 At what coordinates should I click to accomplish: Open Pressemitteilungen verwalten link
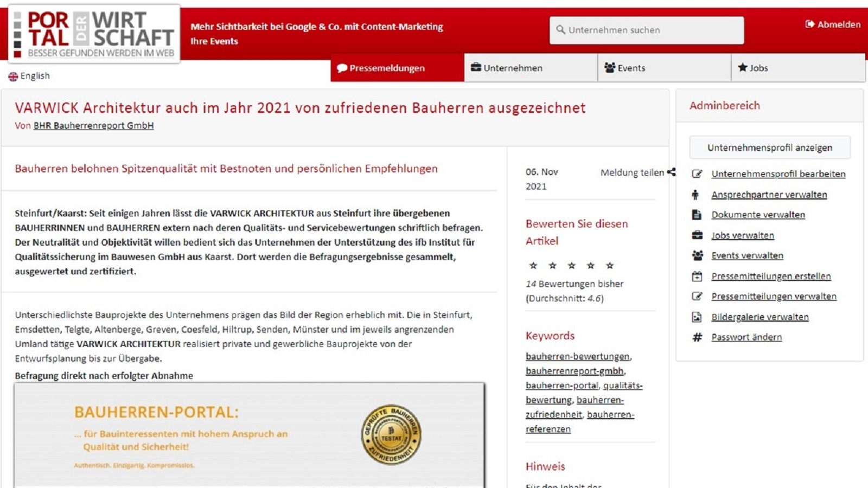point(774,296)
